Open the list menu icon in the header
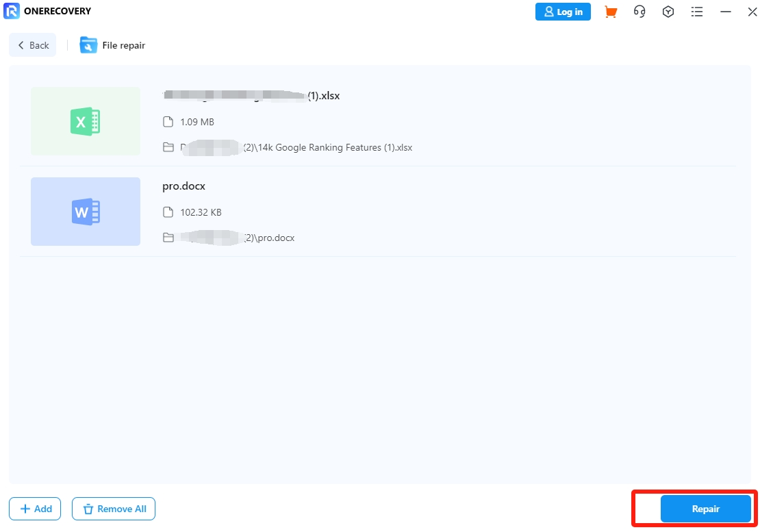 point(697,12)
